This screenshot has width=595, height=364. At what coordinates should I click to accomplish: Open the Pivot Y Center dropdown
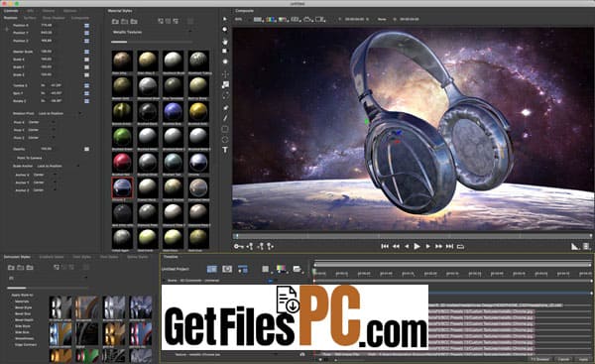pyautogui.click(x=42, y=130)
